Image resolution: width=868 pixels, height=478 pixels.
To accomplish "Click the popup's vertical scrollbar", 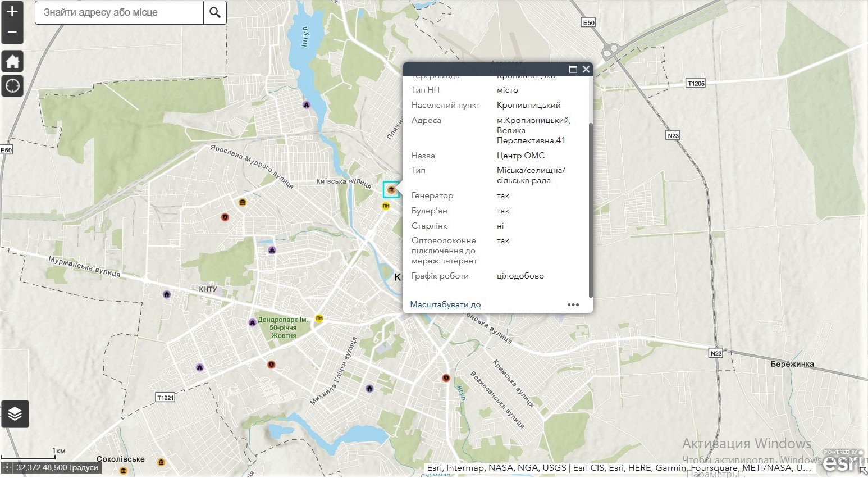I will [x=591, y=211].
